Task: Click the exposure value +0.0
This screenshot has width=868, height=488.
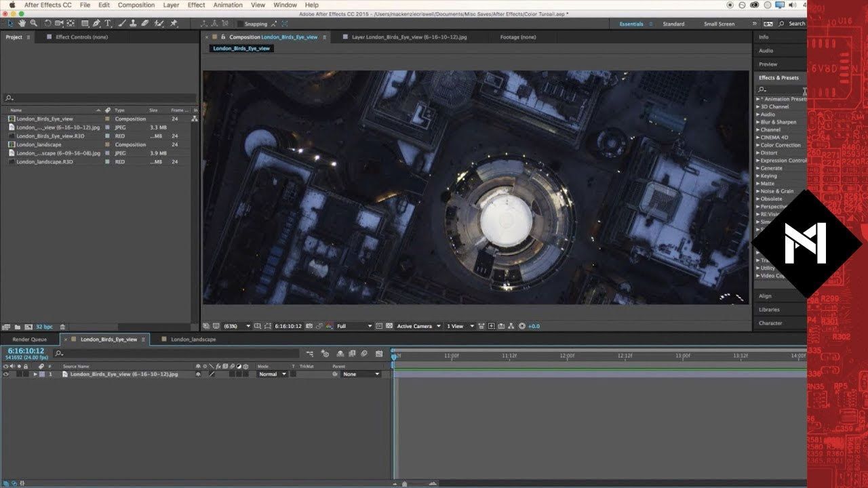Action: [x=534, y=326]
